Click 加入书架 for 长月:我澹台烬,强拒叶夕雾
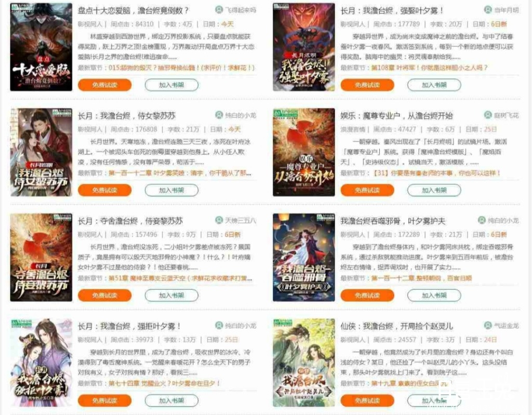Image resolution: width=532 pixels, height=415 pixels. coord(171,400)
